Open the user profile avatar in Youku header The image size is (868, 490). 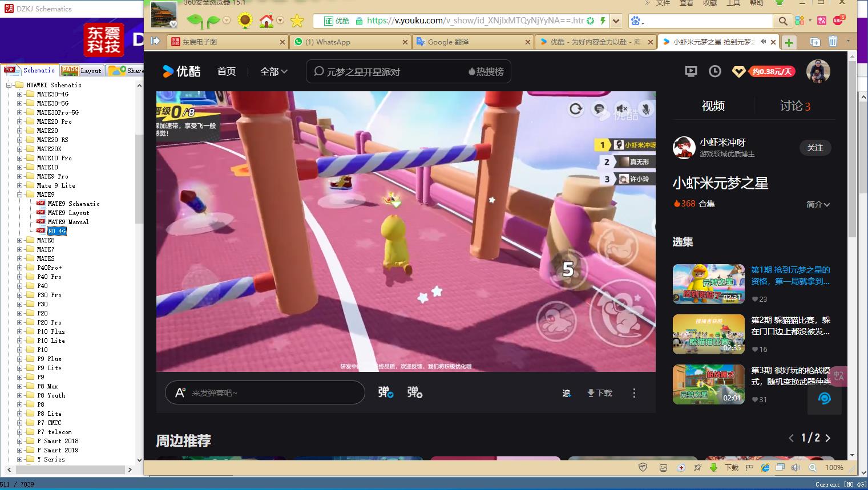[818, 71]
